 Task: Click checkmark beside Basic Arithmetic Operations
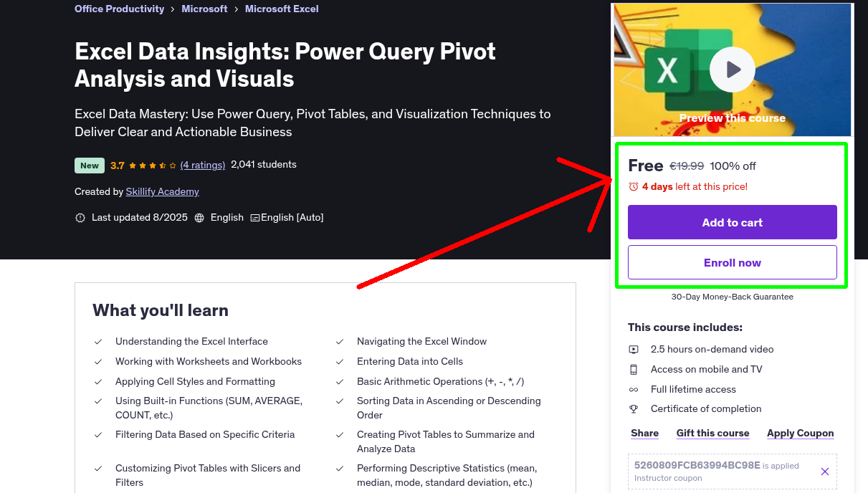point(340,382)
